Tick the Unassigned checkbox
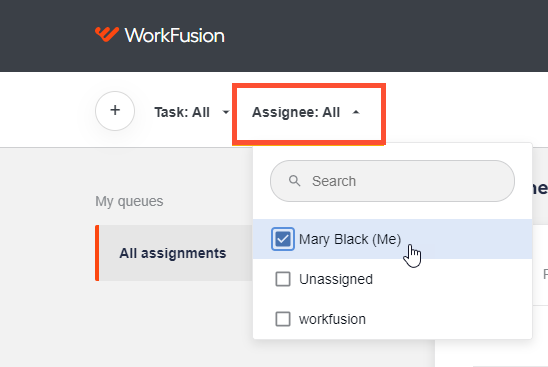 (283, 279)
